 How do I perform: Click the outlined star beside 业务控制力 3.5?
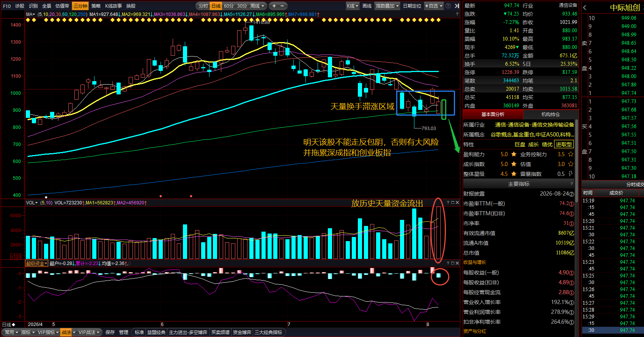(571, 154)
